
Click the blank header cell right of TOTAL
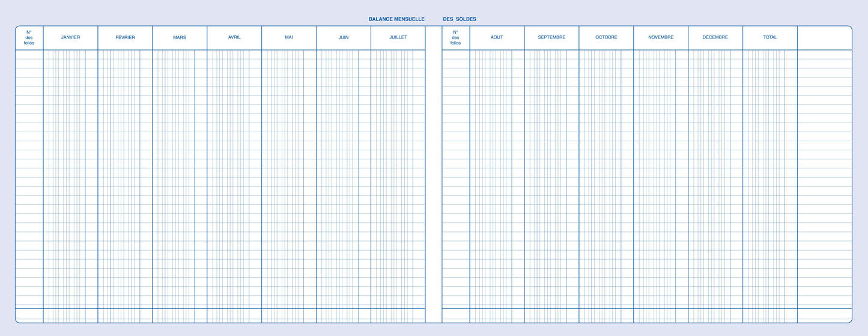[824, 37]
